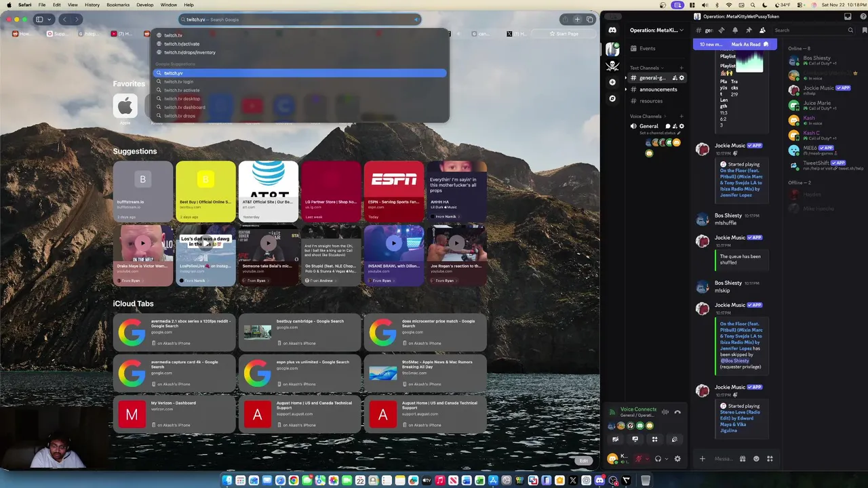Open the Stereo Love song link in Discord
The width and height of the screenshot is (868, 488).
point(741,421)
